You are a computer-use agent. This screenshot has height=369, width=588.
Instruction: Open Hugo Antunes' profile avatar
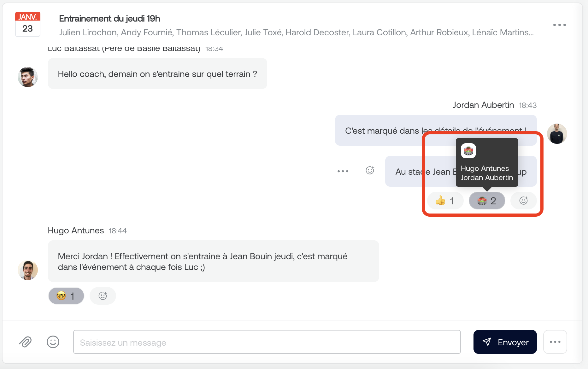(x=28, y=270)
